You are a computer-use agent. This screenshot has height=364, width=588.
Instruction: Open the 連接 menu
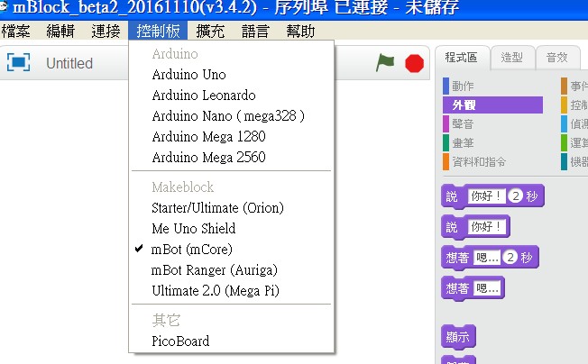pyautogui.click(x=106, y=31)
